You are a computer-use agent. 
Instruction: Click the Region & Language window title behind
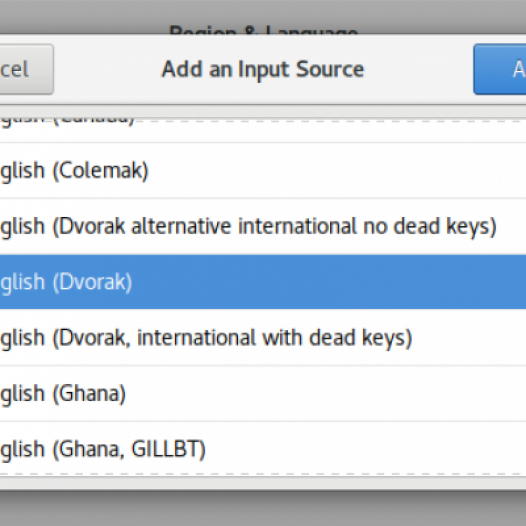pyautogui.click(x=263, y=30)
